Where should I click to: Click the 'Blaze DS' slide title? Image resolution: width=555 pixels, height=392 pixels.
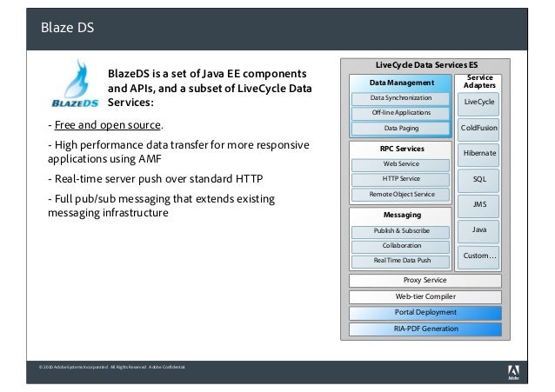[x=67, y=28]
